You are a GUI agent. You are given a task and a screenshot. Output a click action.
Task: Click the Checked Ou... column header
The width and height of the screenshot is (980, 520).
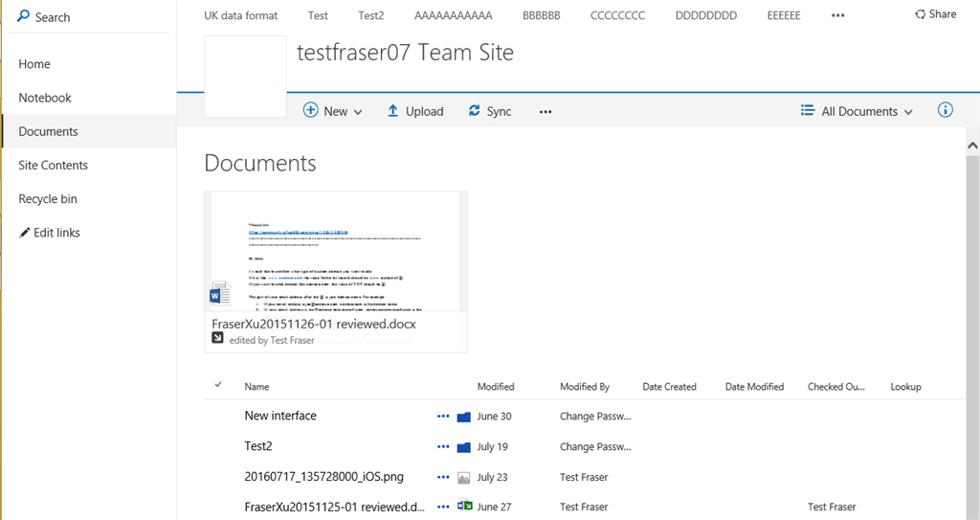coord(836,387)
